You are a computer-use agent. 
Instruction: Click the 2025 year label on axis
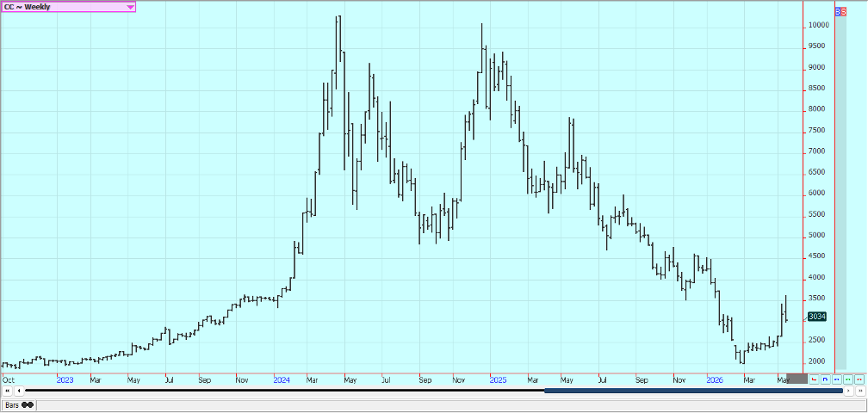(x=498, y=380)
